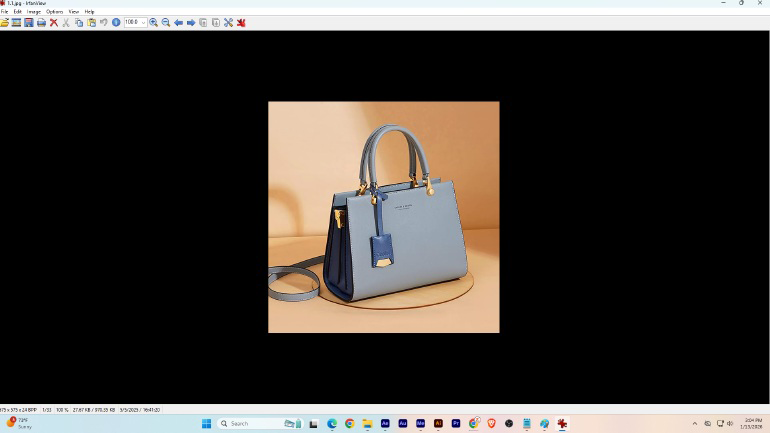Open the Options menu
Screen dimensions: 770x433
[55, 12]
